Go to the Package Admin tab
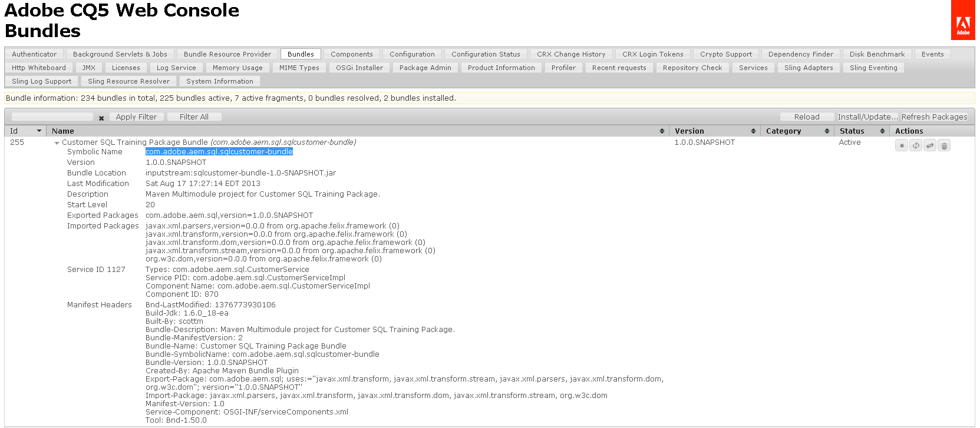 425,68
